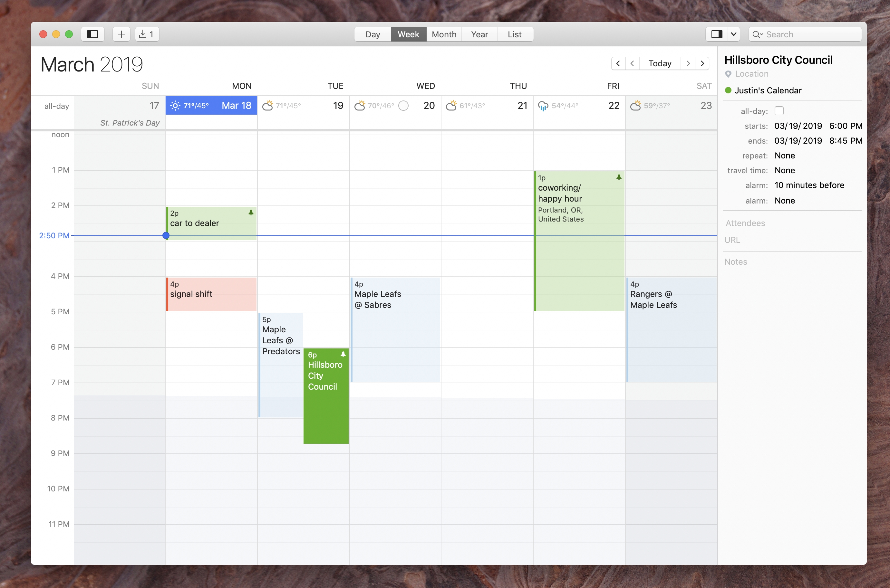This screenshot has height=588, width=890.
Task: Click the double left chevron to go back further
Action: point(618,64)
